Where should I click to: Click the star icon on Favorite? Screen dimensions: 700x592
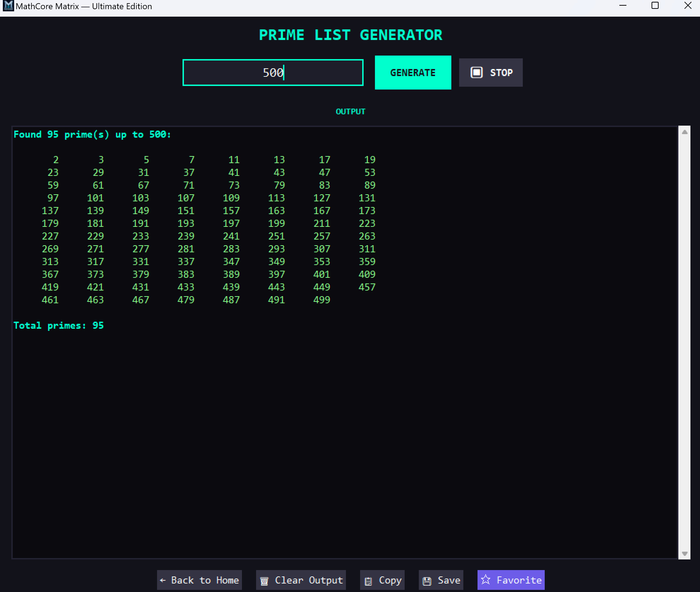(486, 580)
